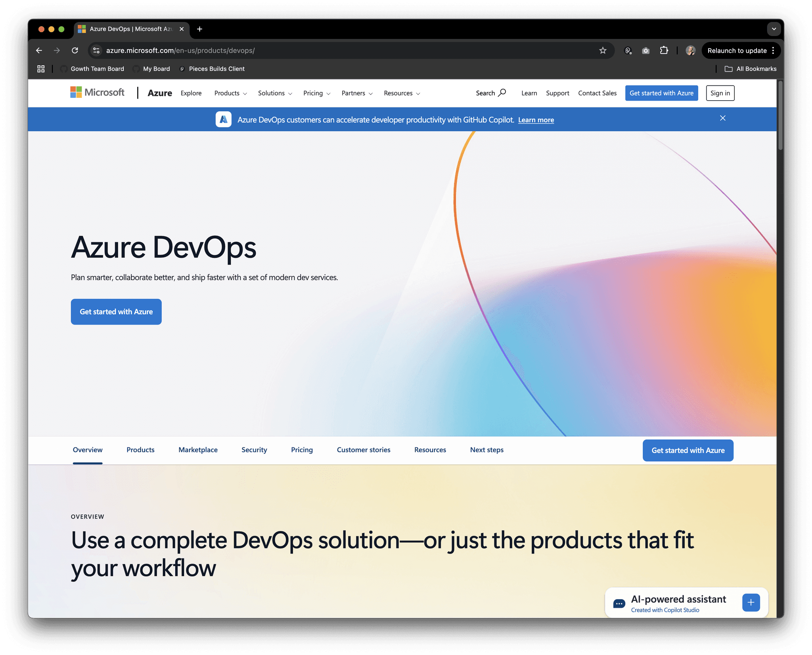
Task: Open the apps grid in bookmarks bar
Action: click(41, 69)
